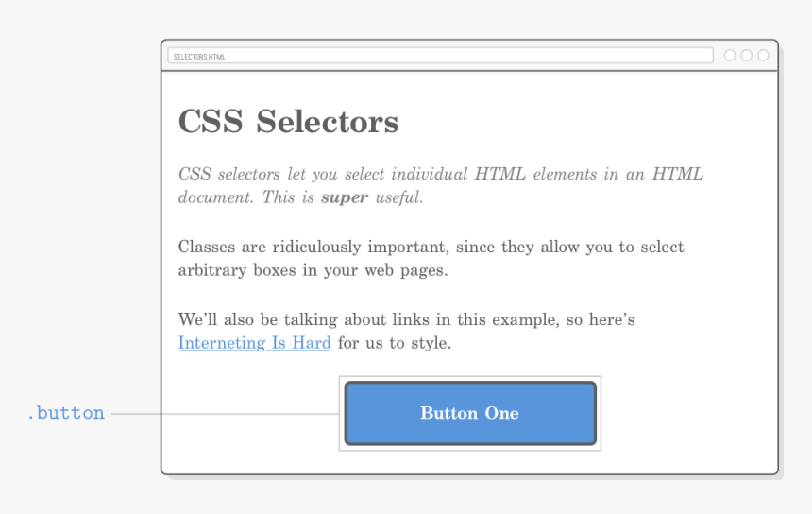Select the ".button" annotation label

(x=65, y=413)
